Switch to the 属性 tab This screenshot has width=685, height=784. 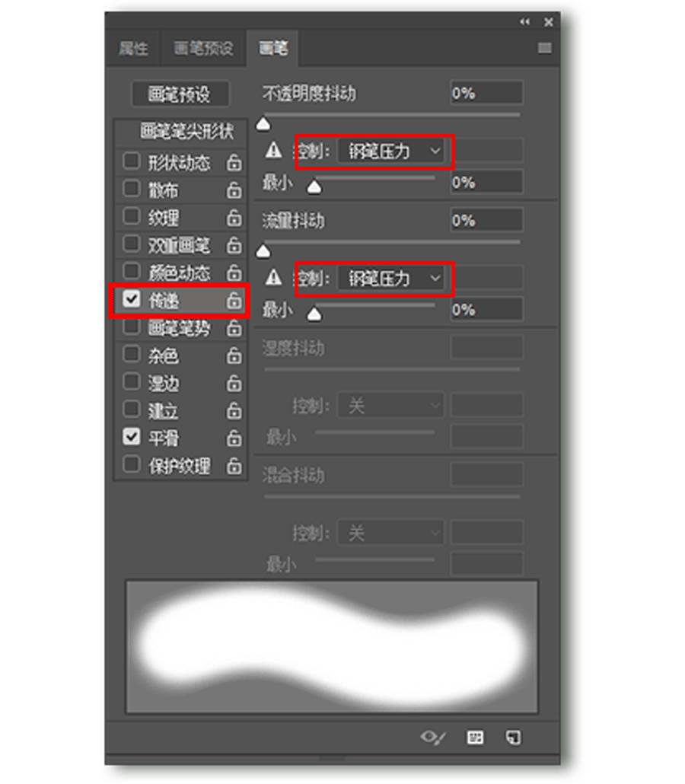[x=133, y=49]
